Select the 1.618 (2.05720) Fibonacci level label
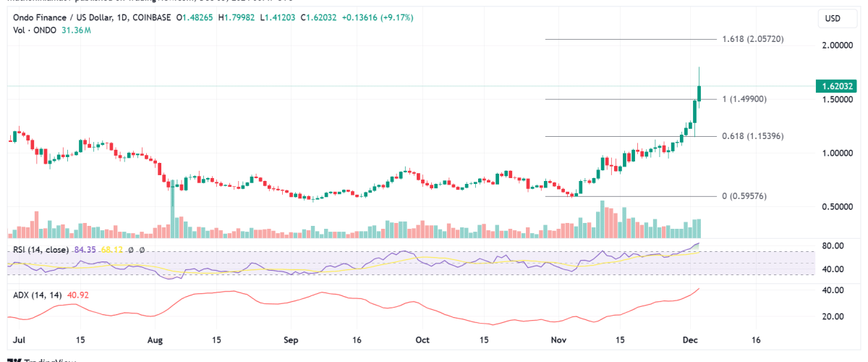This screenshot has width=868, height=362. point(754,38)
